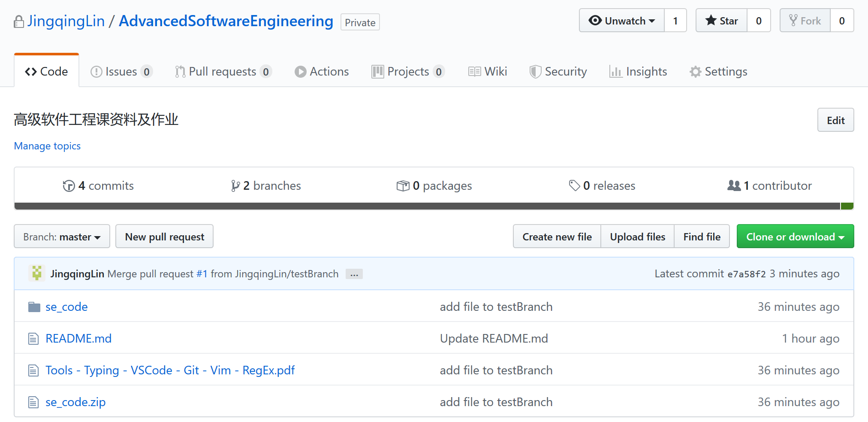
Task: Expand the Branch: master selector
Action: pos(62,237)
